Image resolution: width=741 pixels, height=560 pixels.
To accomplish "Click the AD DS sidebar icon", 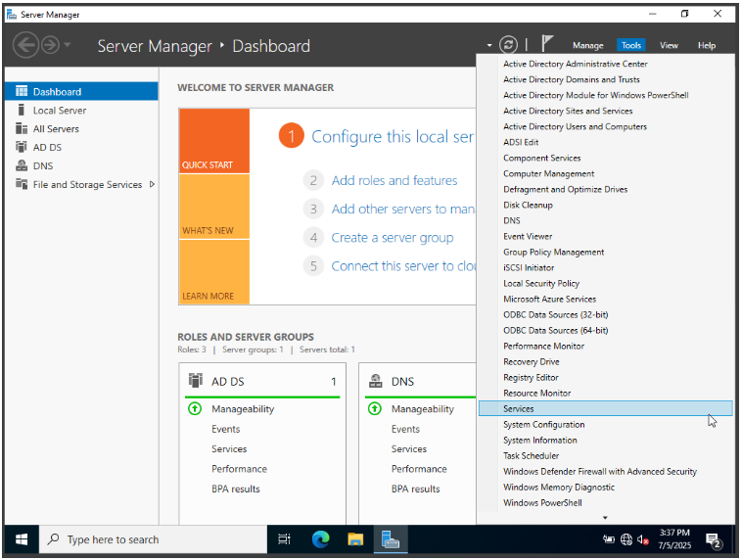I will pos(22,147).
